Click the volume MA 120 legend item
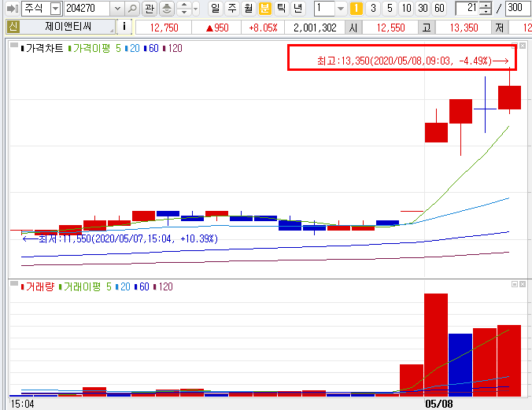This screenshot has width=532, height=410. (163, 286)
